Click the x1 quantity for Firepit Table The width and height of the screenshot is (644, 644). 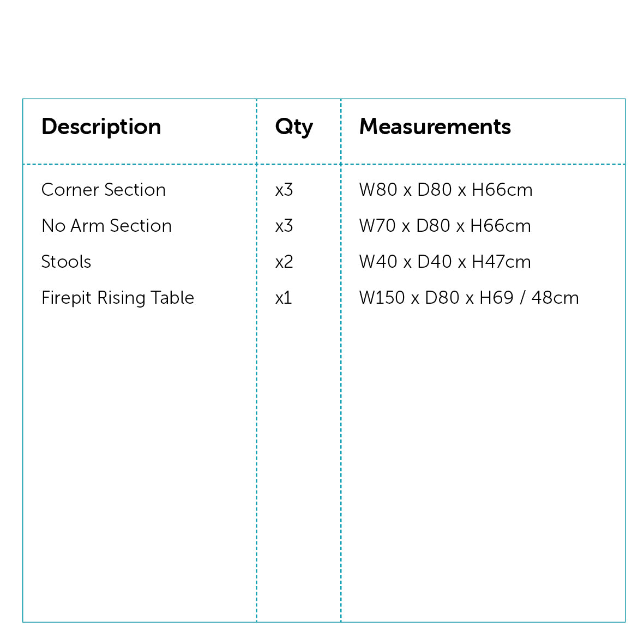tap(284, 298)
